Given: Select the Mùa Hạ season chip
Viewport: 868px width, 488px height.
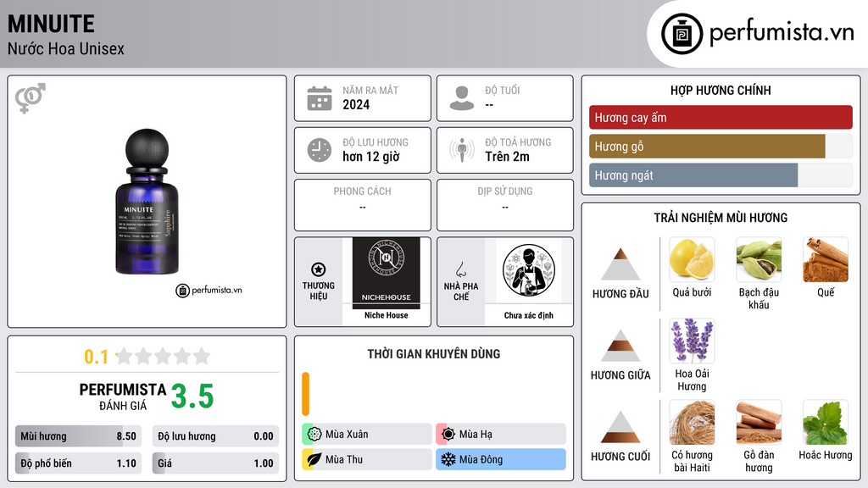Looking at the screenshot, I should click(501, 435).
